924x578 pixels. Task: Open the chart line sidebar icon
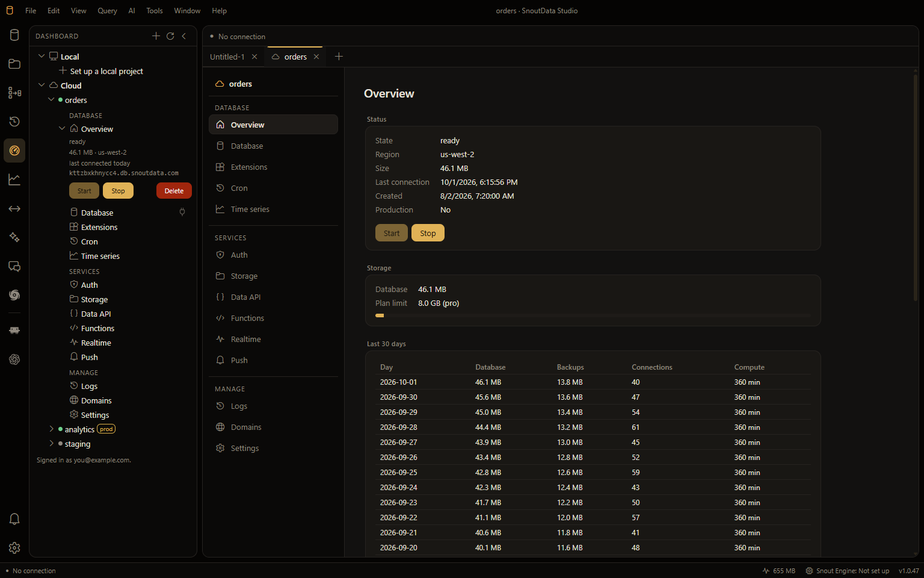(14, 179)
